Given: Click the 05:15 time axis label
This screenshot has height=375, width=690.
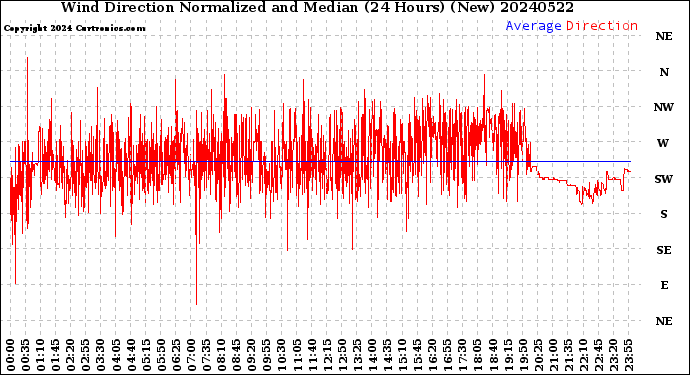Looking at the screenshot, I should point(146,355).
